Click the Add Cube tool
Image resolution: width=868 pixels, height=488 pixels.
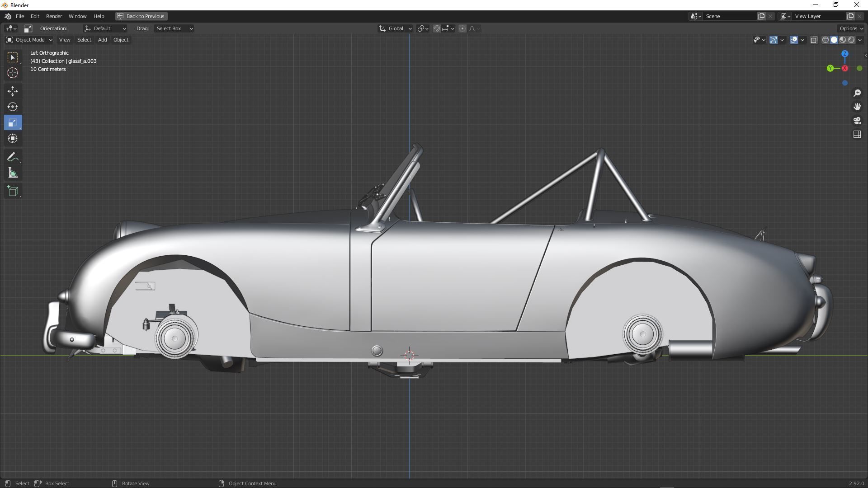(13, 191)
